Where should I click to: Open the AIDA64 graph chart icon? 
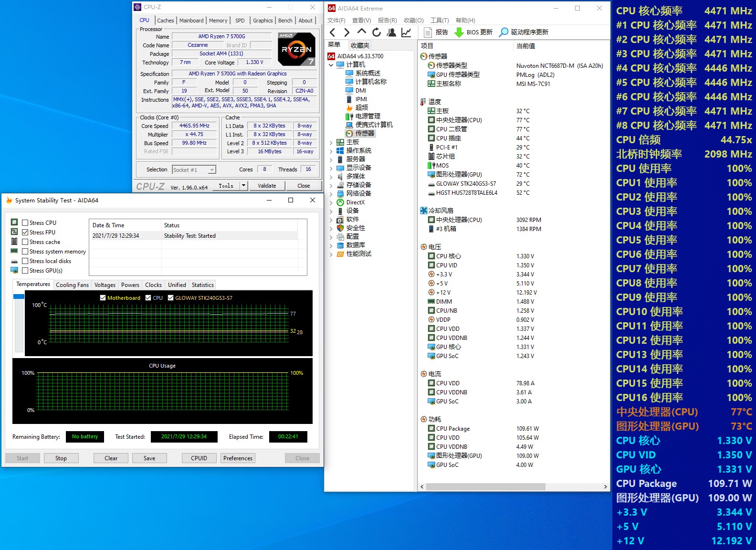click(x=406, y=32)
